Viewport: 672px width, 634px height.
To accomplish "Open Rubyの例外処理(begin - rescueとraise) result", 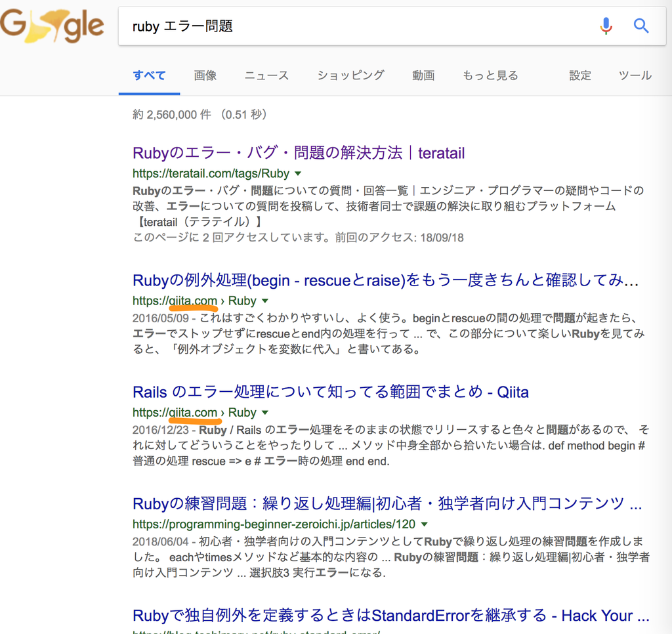I will [386, 280].
